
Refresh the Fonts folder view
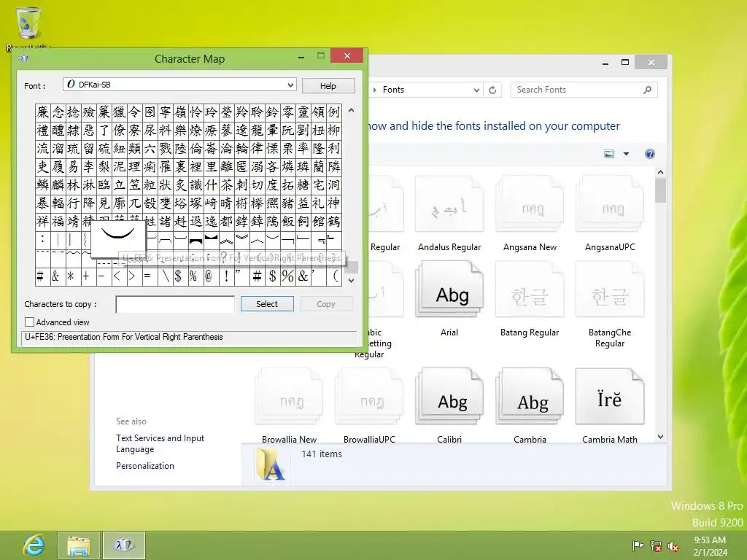492,90
